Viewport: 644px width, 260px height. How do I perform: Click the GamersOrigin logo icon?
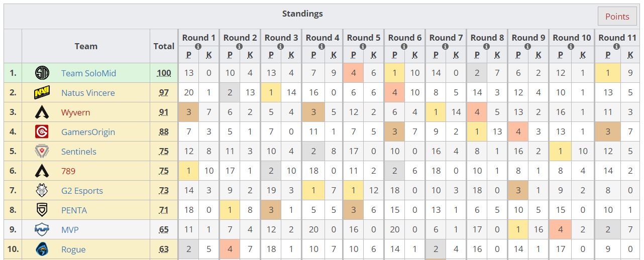42,132
